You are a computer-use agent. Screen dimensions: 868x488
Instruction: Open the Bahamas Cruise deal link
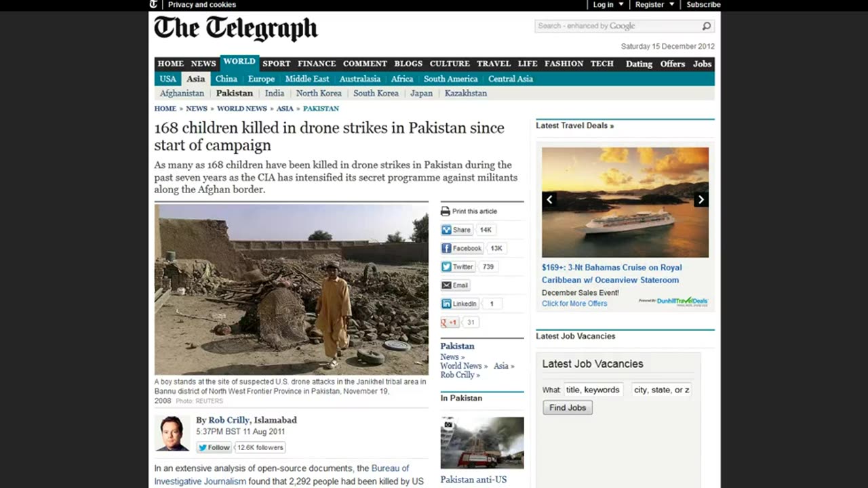(612, 274)
